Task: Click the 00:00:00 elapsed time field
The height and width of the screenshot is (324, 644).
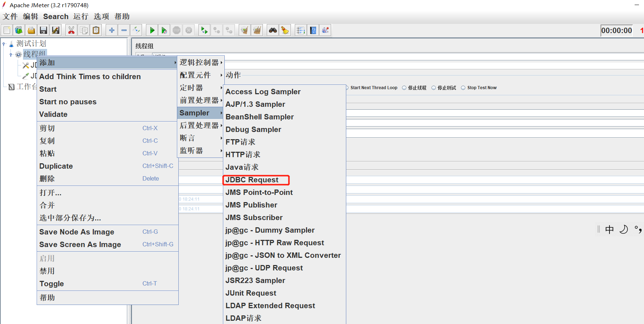Action: (617, 31)
